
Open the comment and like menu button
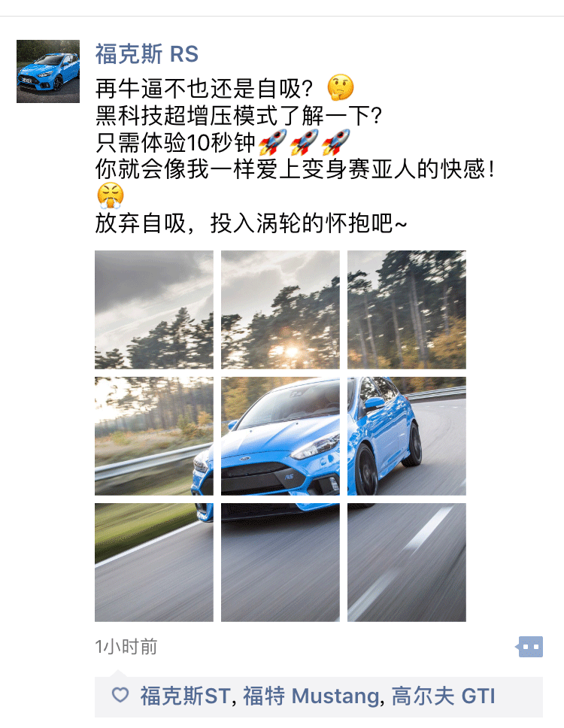[529, 646]
